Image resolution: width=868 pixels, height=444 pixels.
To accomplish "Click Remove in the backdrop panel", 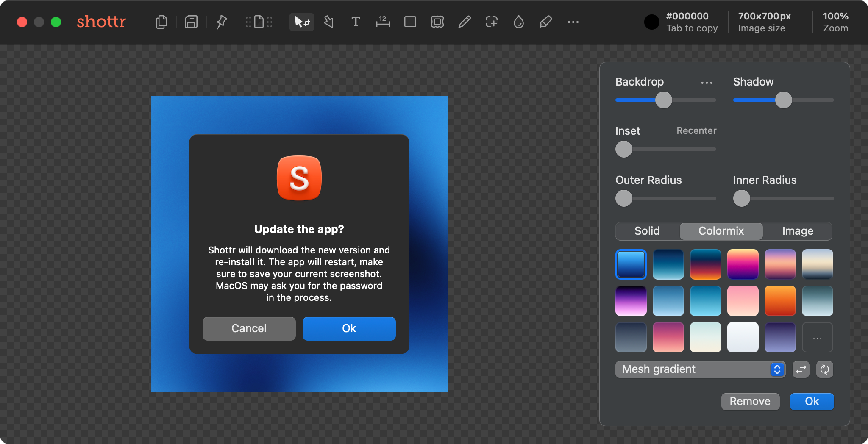I will [750, 401].
